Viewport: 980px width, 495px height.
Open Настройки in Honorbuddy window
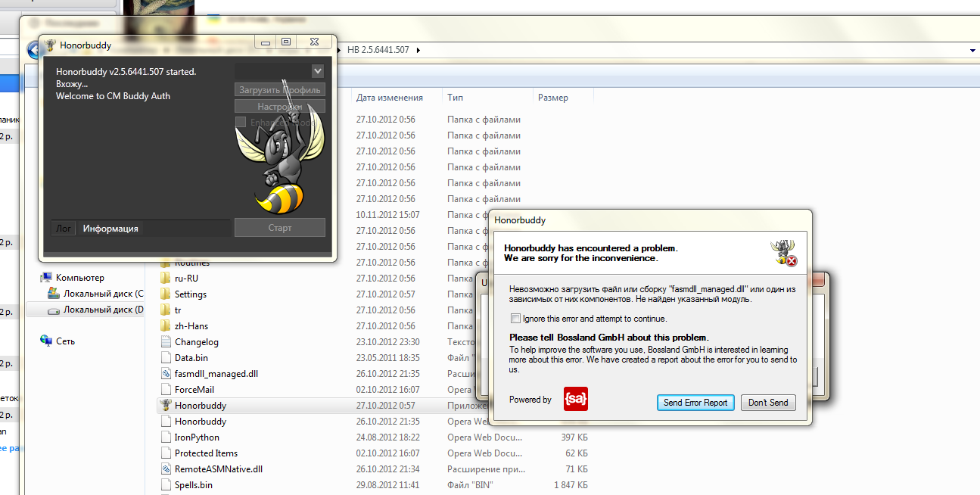point(279,107)
